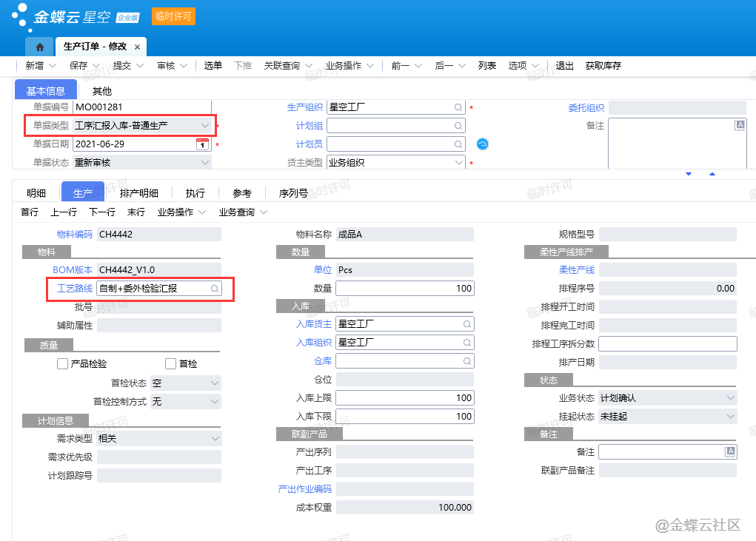Open calendar picker for 单据日期

click(x=202, y=144)
